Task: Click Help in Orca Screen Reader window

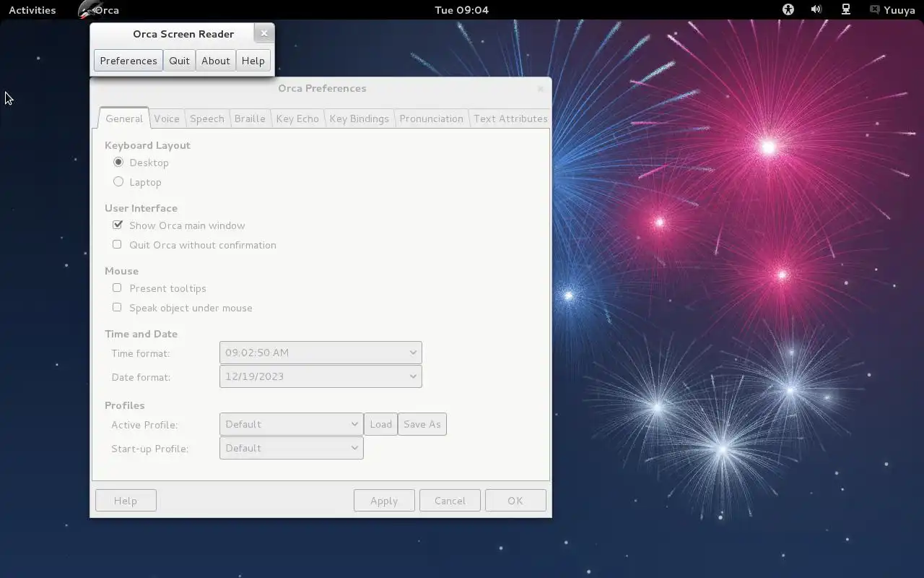Action: (253, 61)
